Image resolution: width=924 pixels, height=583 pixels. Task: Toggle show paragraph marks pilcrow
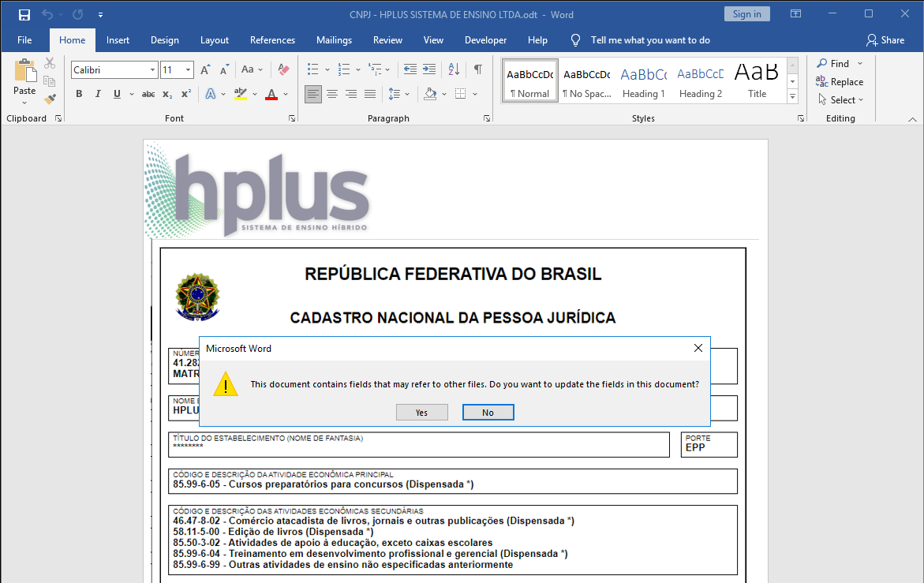pos(478,69)
